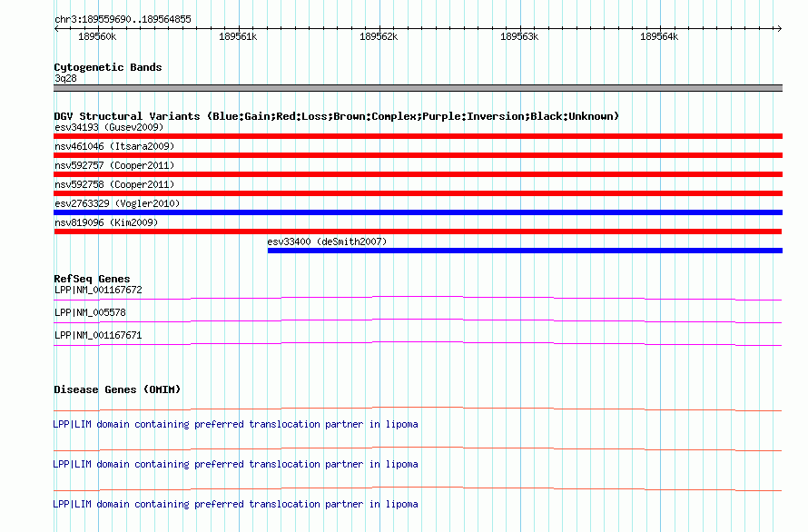Click the blue gain bar under esv33400
Screen dimensions: 808x532
pos(525,251)
